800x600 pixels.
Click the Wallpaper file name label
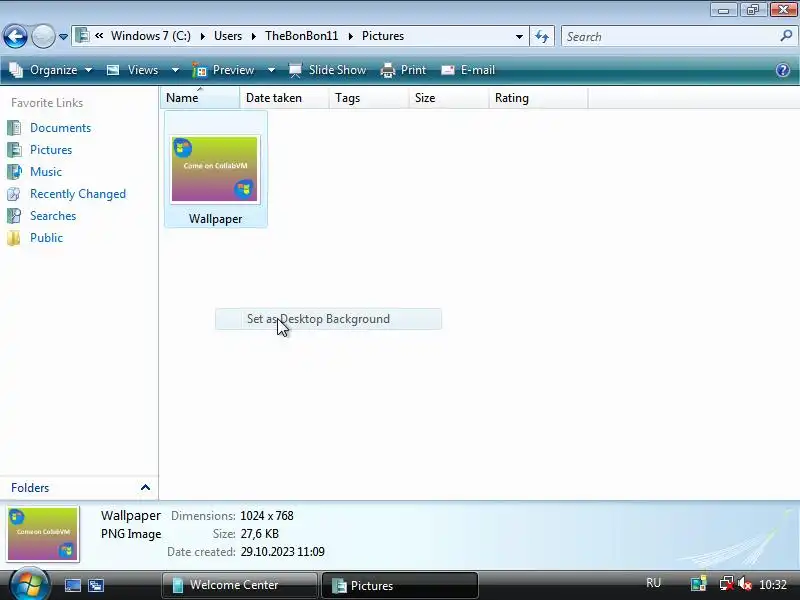pyautogui.click(x=215, y=219)
